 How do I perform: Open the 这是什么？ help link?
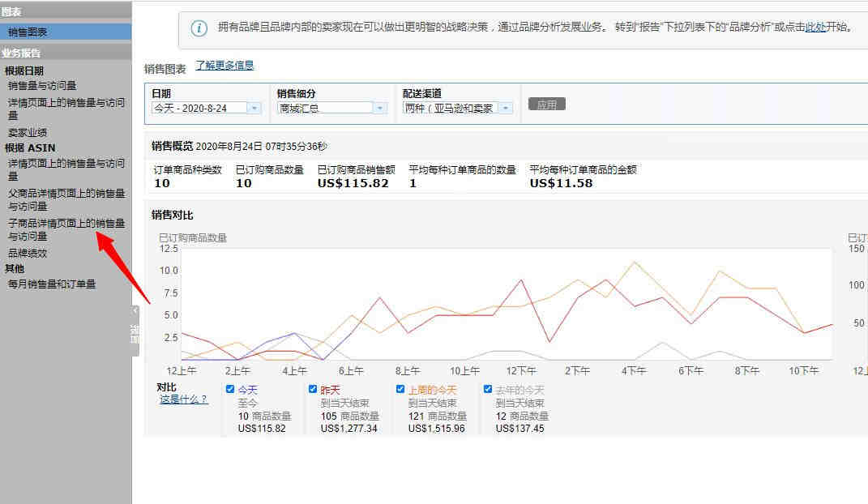pyautogui.click(x=183, y=399)
